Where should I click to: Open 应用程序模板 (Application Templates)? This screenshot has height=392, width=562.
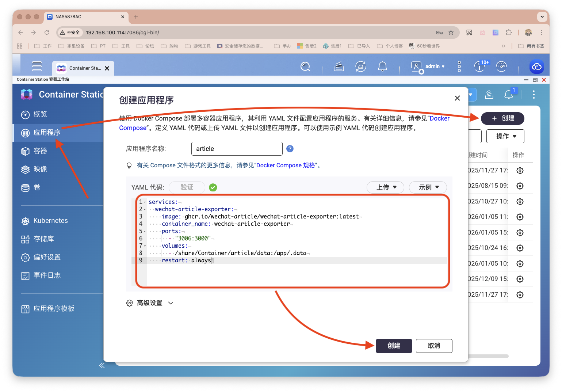(54, 309)
